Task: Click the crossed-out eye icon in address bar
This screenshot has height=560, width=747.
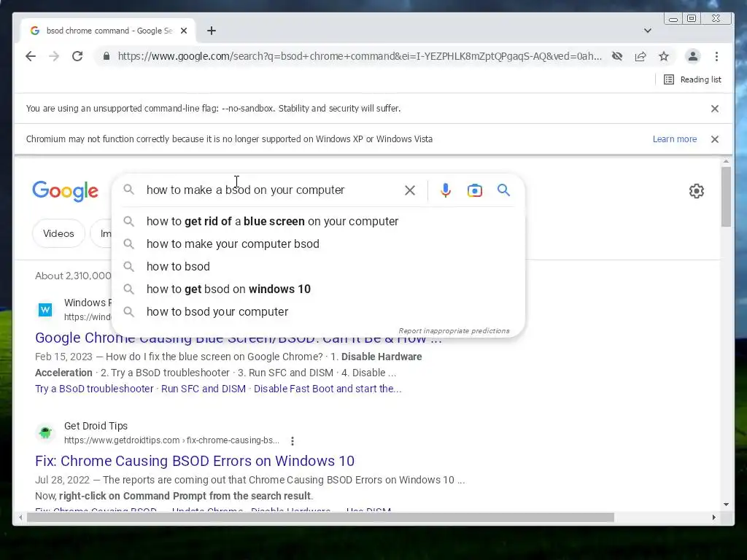Action: 617,56
